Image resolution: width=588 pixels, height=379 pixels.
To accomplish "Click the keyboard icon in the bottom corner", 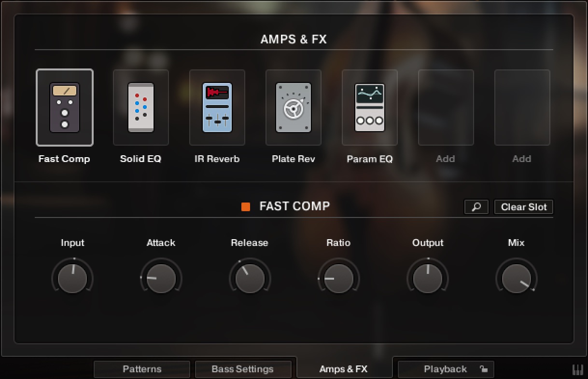I will pyautogui.click(x=577, y=369).
